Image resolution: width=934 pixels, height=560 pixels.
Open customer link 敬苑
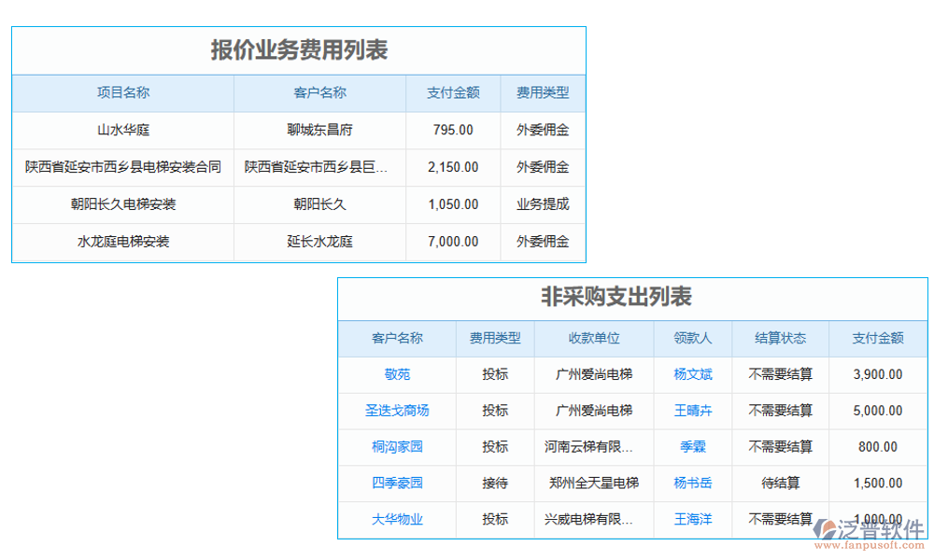[x=397, y=374]
